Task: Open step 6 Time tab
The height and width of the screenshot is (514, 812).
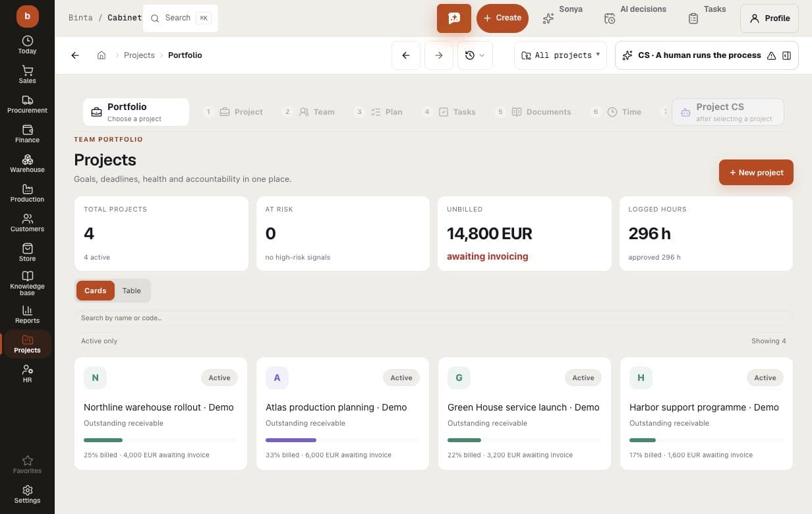Action: [x=616, y=112]
